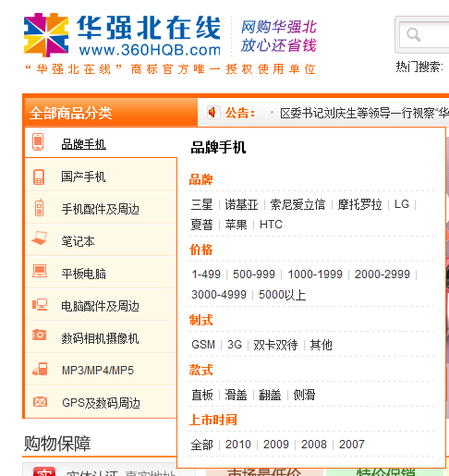449x476 pixels.
Task: Click the 品牌手机 flyout heading
Action: pos(218,147)
